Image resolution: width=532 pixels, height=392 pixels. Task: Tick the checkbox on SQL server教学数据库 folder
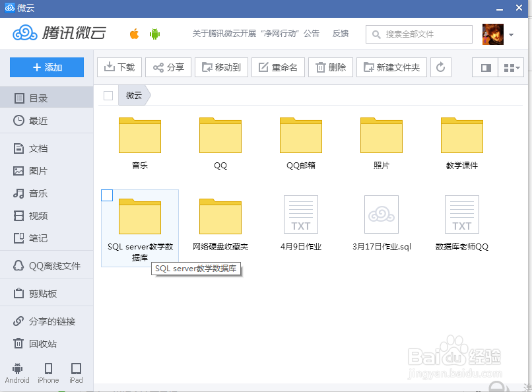(107, 195)
